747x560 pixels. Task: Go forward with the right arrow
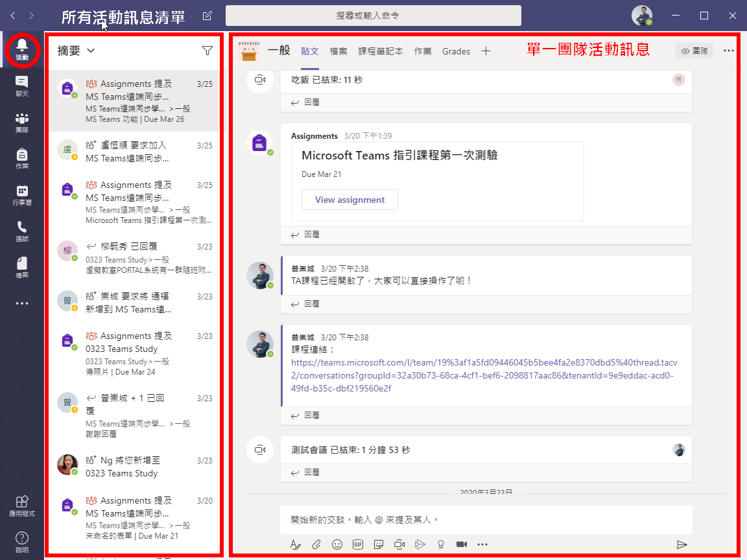[x=31, y=16]
